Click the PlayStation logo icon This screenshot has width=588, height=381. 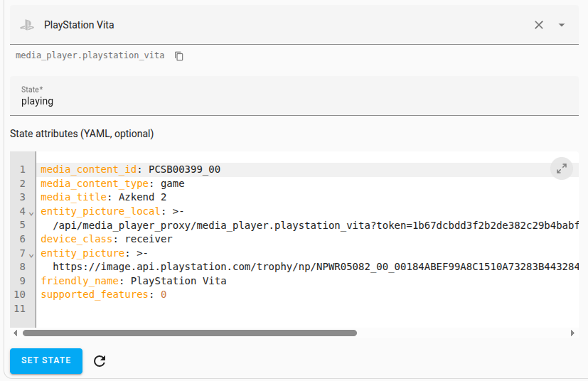(27, 25)
